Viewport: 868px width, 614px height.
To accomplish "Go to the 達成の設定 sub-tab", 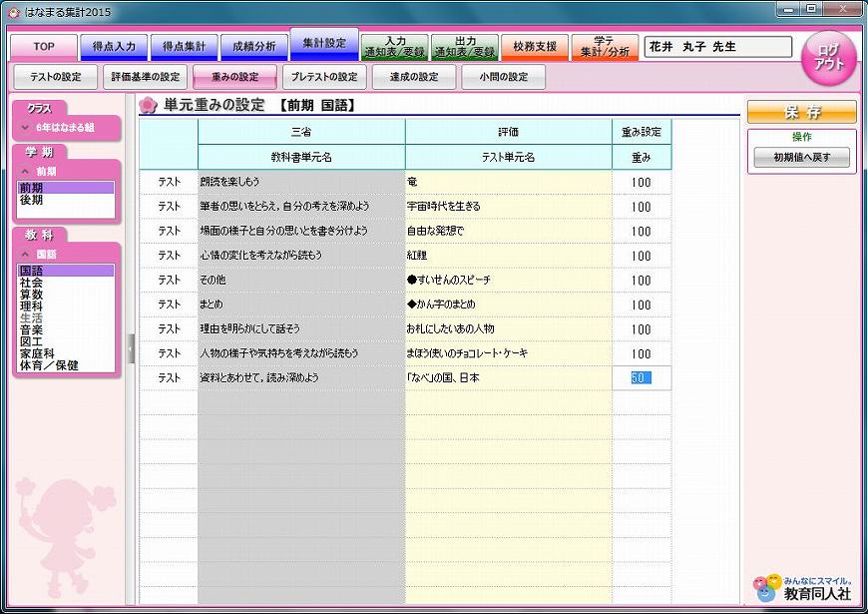I will pyautogui.click(x=414, y=77).
